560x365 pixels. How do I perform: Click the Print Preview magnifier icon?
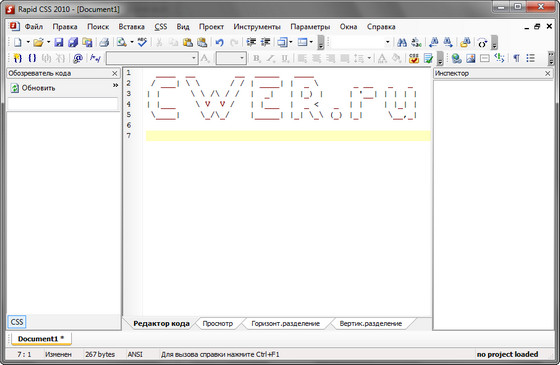pyautogui.click(x=122, y=42)
